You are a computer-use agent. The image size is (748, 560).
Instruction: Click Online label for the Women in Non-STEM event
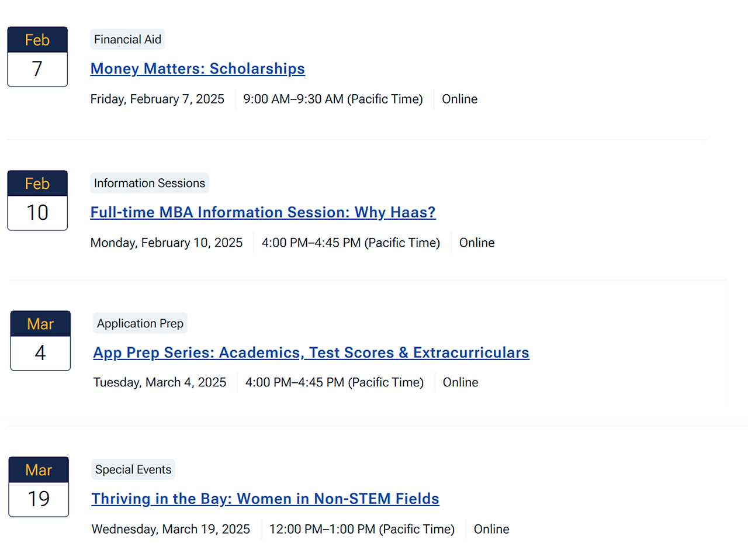coord(491,530)
